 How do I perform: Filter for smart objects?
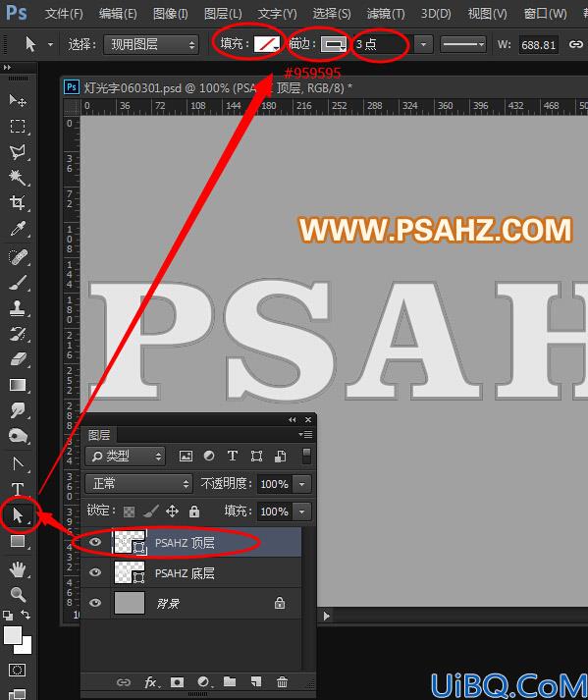point(281,456)
